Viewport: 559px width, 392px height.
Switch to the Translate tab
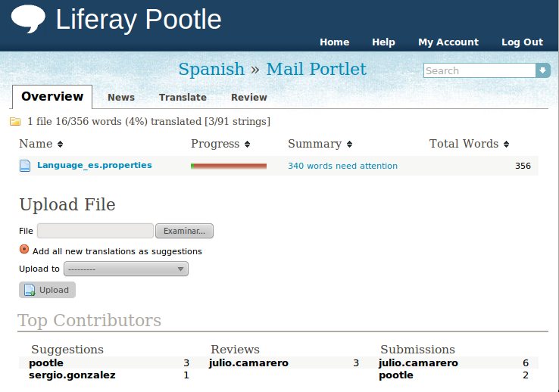coord(183,97)
